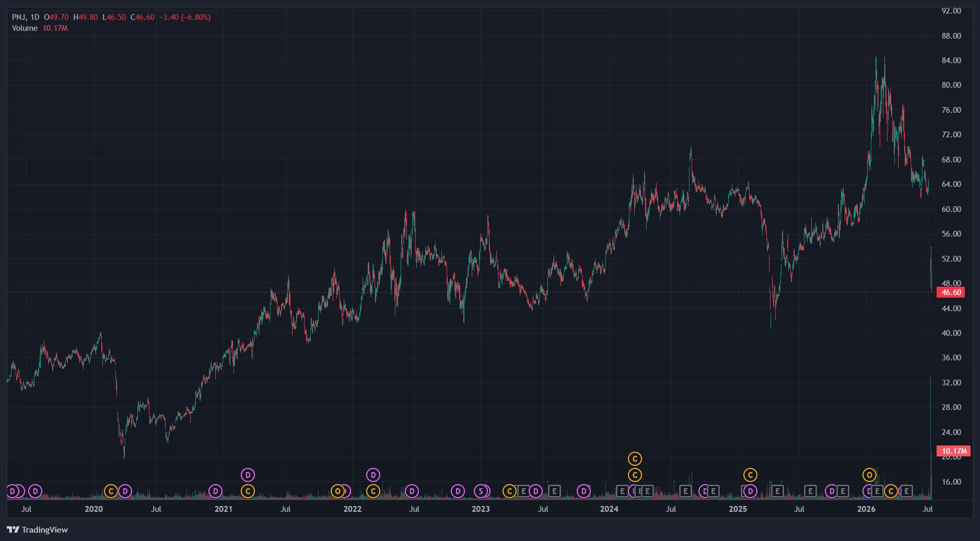Click the D dividend marker just before 2021
The height and width of the screenshot is (541, 980).
(x=215, y=491)
